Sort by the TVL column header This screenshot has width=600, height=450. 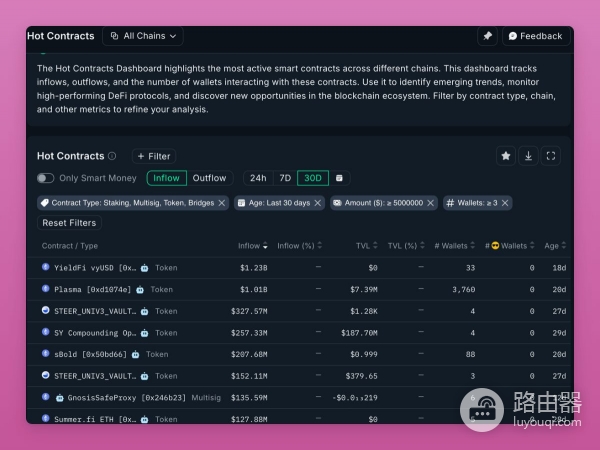pyautogui.click(x=362, y=245)
